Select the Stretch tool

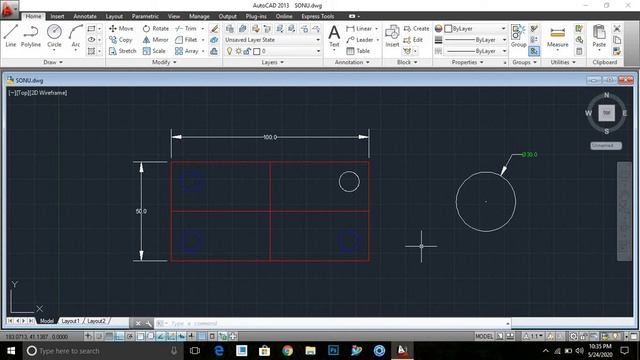122,51
